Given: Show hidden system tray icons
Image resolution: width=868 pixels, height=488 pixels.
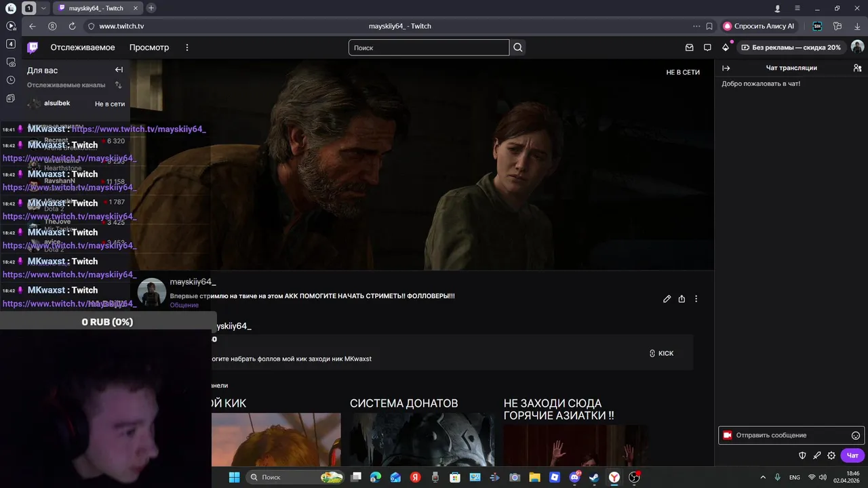Looking at the screenshot, I should (x=763, y=477).
